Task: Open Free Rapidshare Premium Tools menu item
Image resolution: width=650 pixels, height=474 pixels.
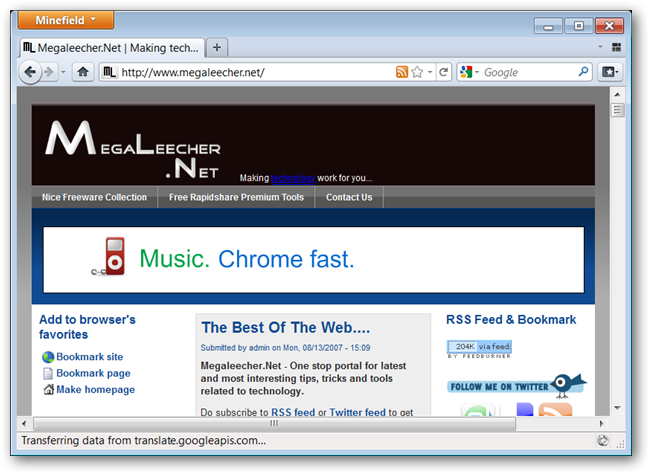Action: coord(236,197)
